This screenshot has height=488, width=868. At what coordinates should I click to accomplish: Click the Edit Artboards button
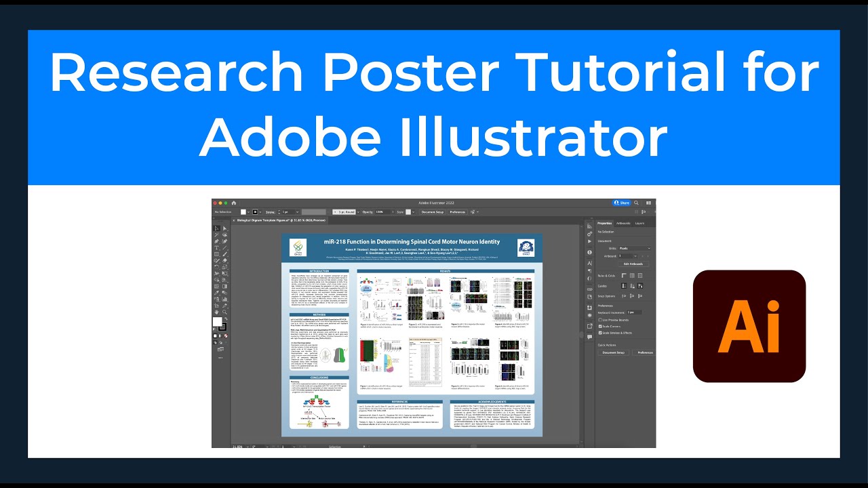coord(633,264)
